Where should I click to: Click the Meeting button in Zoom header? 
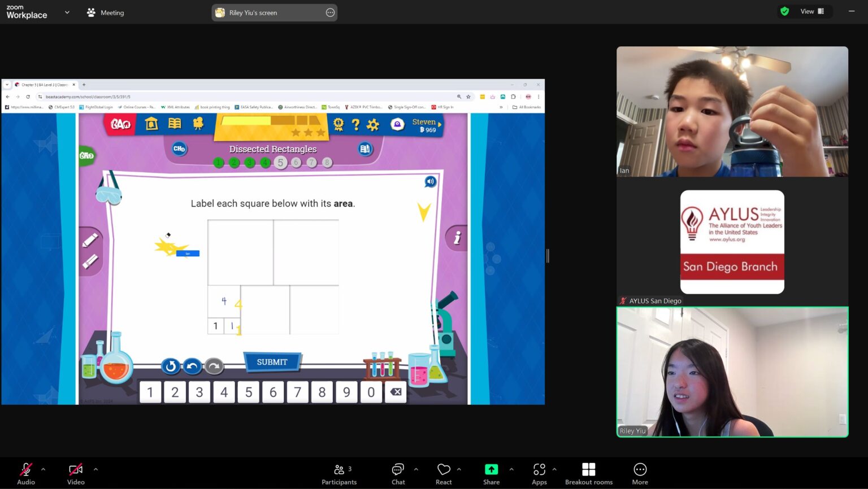click(105, 12)
